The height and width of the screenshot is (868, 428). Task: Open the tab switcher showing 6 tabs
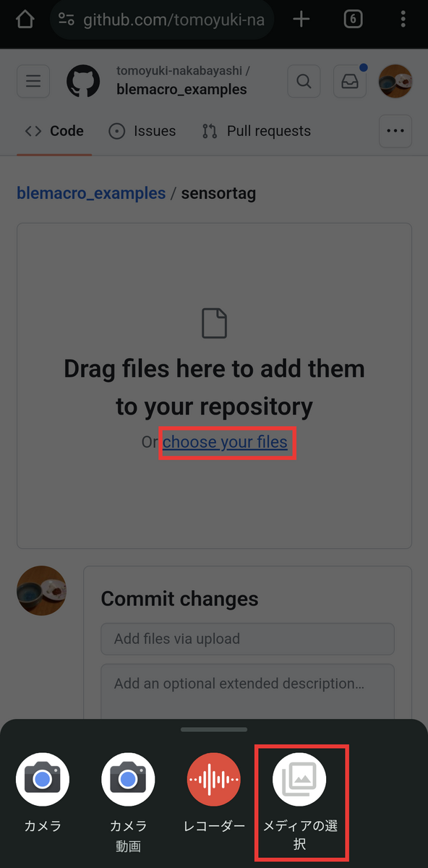[x=353, y=20]
